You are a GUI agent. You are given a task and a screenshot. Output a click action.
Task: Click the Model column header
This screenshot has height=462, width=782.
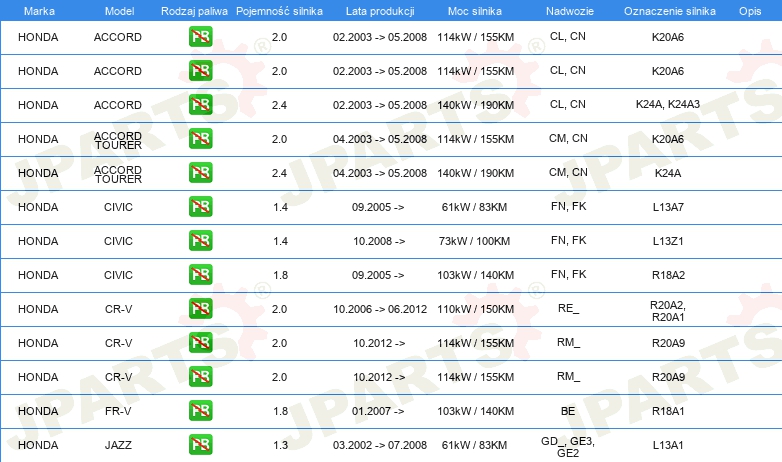[119, 11]
